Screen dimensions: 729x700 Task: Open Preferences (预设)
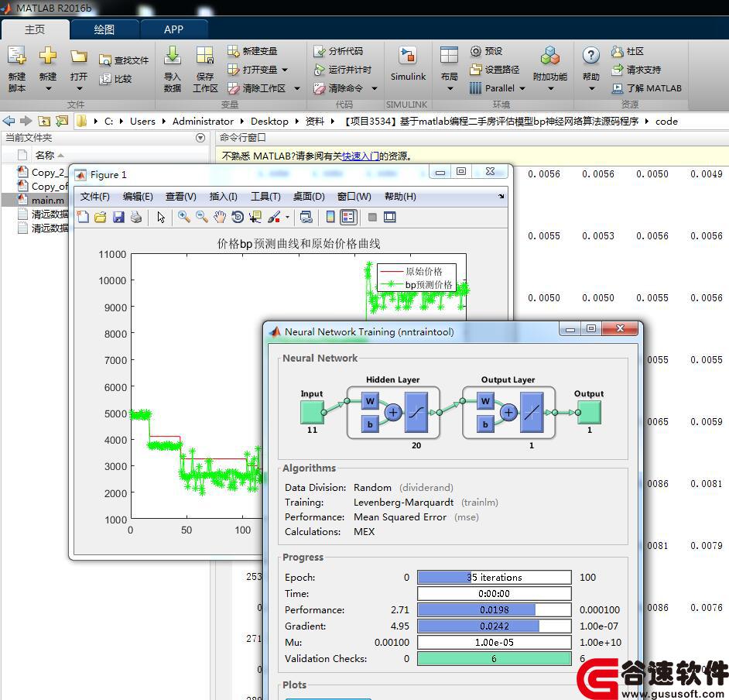(486, 50)
